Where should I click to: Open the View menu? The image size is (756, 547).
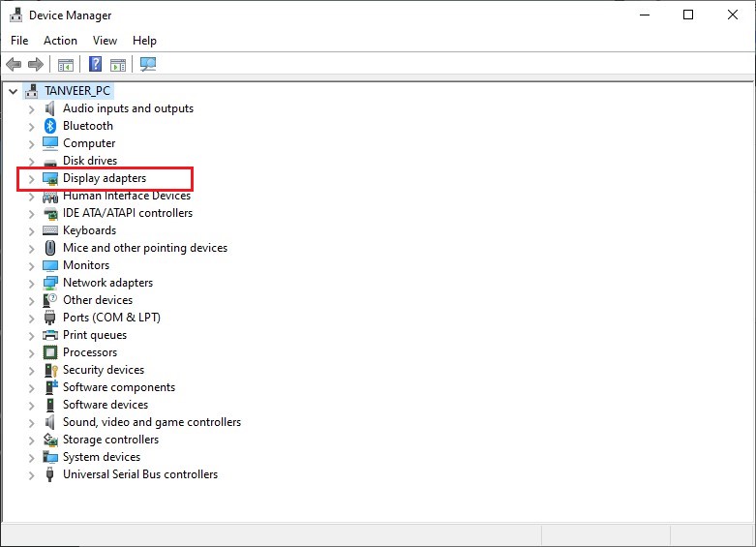click(x=105, y=41)
